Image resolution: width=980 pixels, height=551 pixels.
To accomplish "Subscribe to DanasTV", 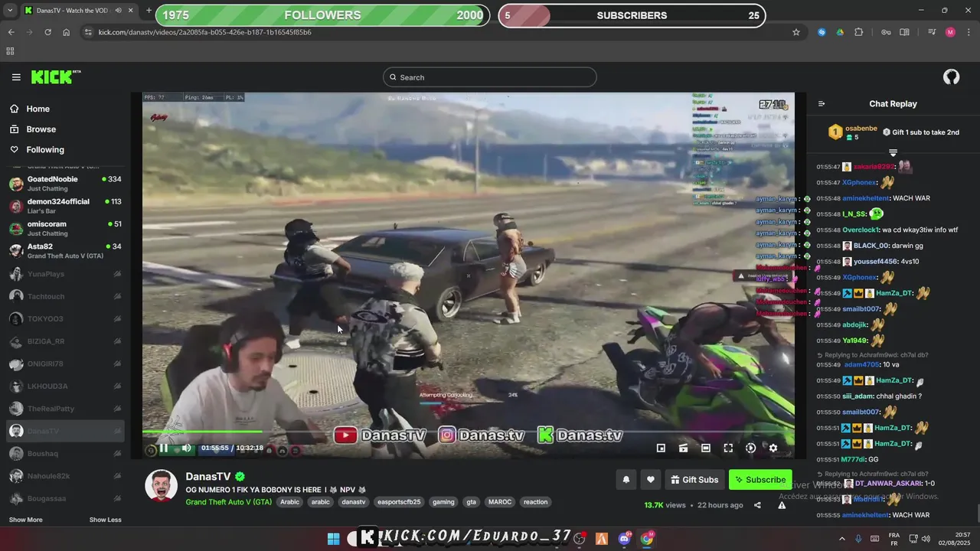I will [x=760, y=480].
